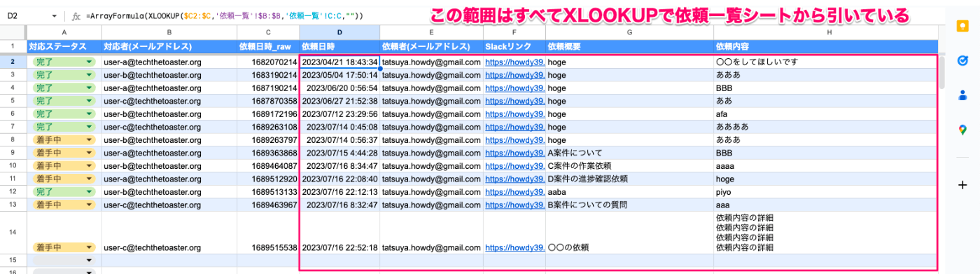Open Google Keep in the side panel

962,26
